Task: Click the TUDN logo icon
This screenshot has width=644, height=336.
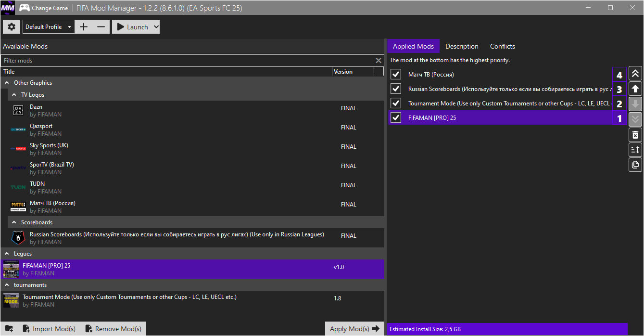Action: pyautogui.click(x=18, y=187)
